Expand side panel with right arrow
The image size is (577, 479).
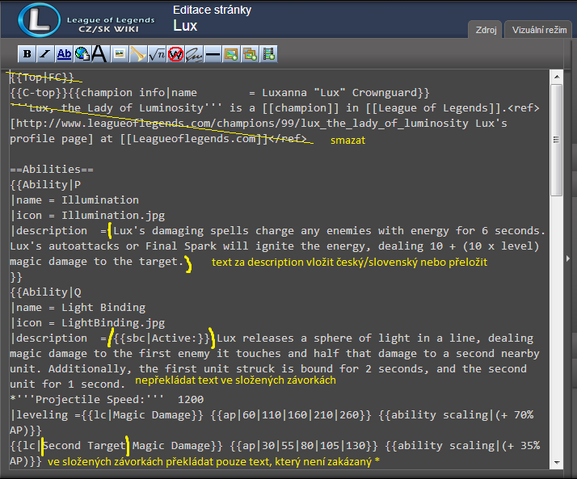click(x=568, y=259)
